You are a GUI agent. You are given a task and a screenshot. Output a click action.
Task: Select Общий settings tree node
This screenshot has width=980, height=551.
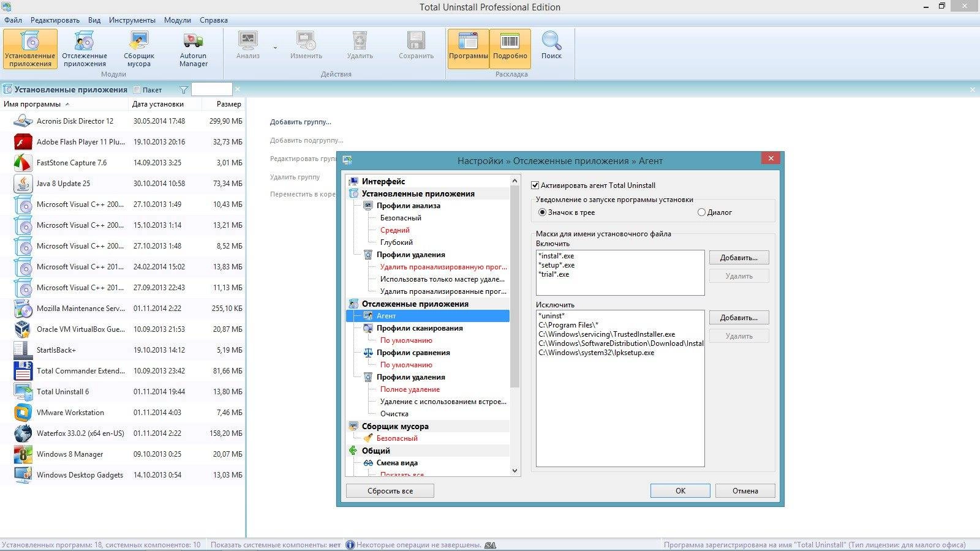(376, 451)
